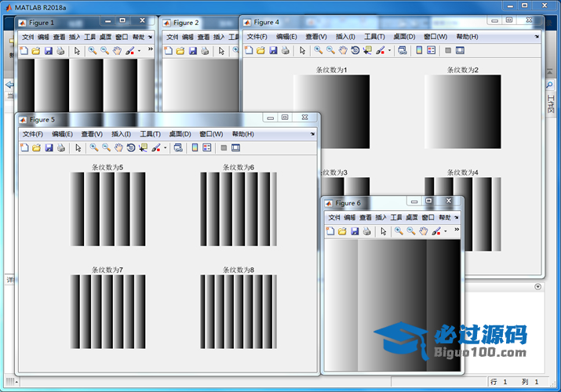Select Zoom In tool in Figure 4 toolbar
Viewport: 561px width, 392px height.
click(x=318, y=50)
